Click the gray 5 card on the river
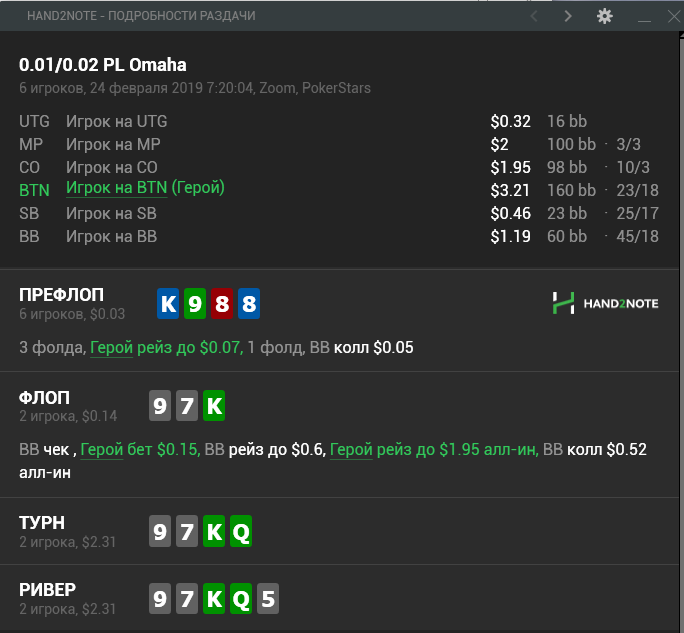The image size is (684, 633). coord(268,599)
